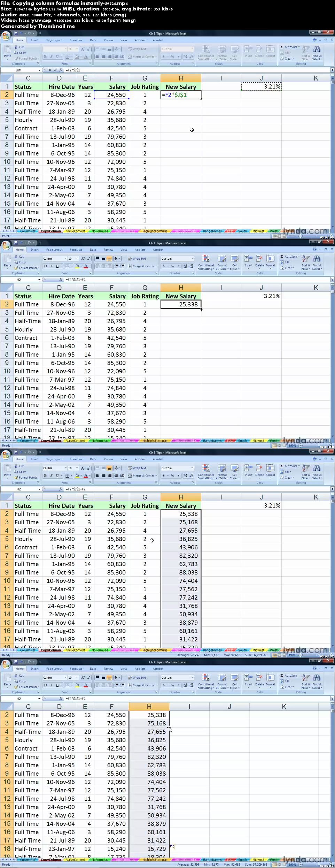The height and width of the screenshot is (868, 335).
Task: Select row 5 header in the fourth frame
Action: (x=7, y=740)
